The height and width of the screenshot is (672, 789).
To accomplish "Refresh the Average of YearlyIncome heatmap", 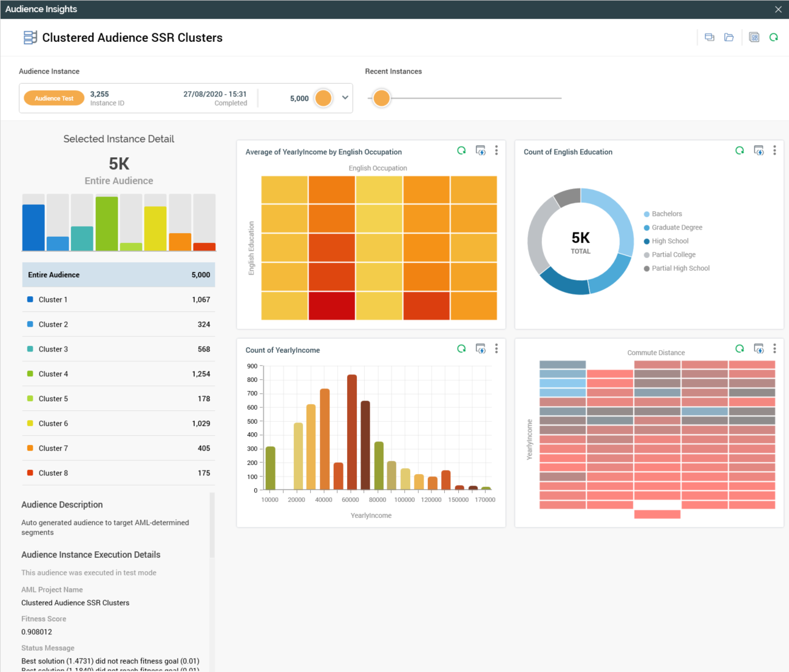I will tap(461, 151).
